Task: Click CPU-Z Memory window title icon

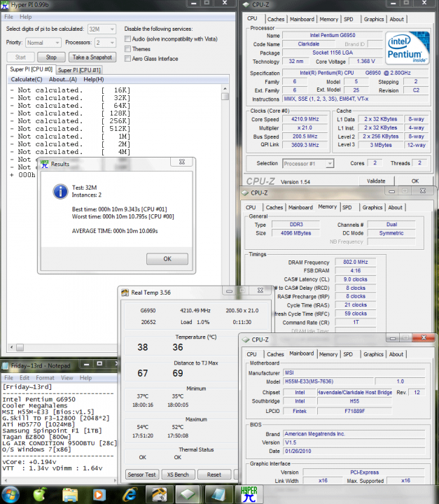Action: [x=245, y=193]
